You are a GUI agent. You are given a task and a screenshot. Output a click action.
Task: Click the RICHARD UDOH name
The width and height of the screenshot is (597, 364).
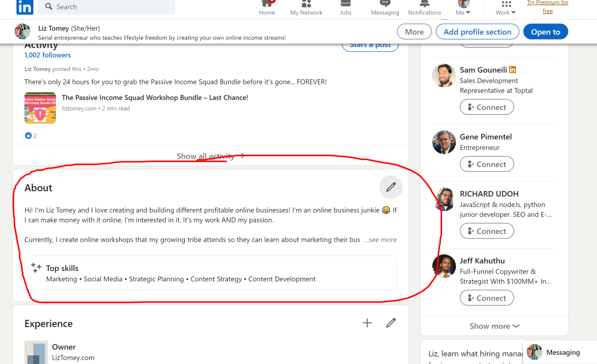pos(489,193)
